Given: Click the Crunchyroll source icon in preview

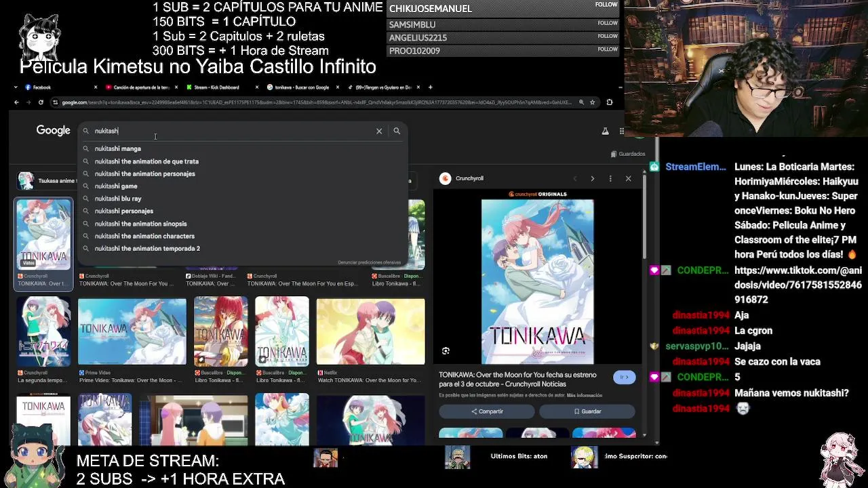Looking at the screenshot, I should 446,178.
